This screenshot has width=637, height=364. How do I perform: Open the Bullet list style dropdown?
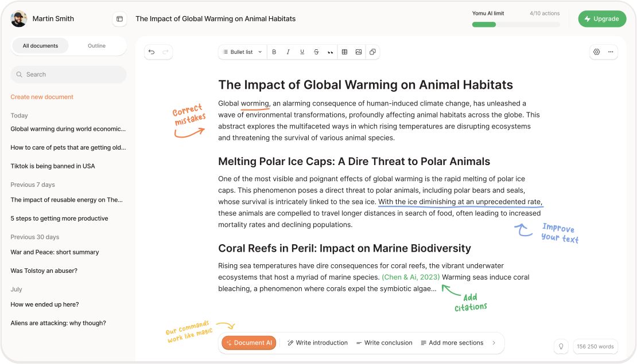(x=242, y=52)
